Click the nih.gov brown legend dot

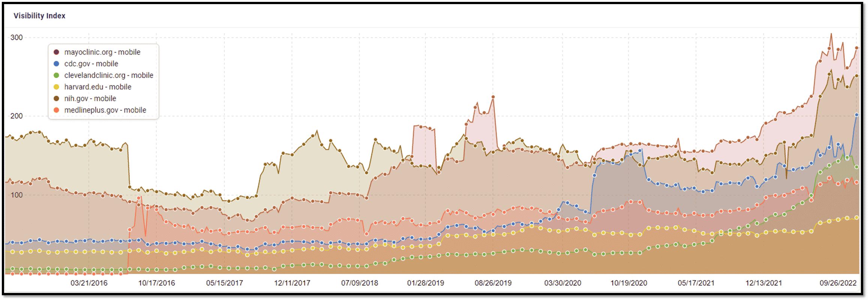coord(56,99)
